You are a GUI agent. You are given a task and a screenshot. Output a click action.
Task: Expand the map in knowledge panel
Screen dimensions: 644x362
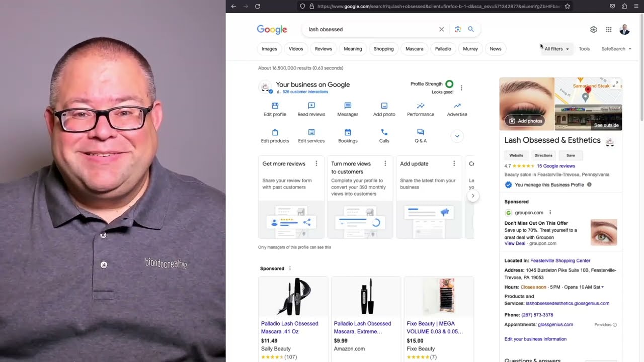click(615, 84)
